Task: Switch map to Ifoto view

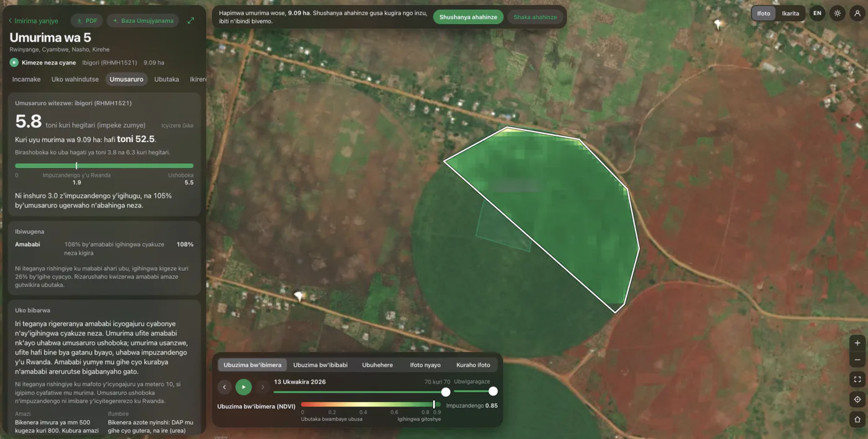Action: click(x=764, y=13)
